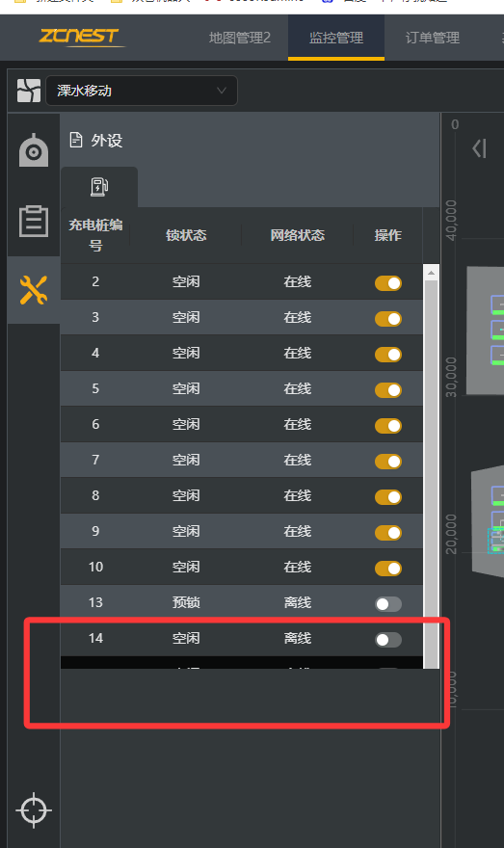Click the crosshair locate icon
The height and width of the screenshot is (848, 504).
click(x=34, y=810)
